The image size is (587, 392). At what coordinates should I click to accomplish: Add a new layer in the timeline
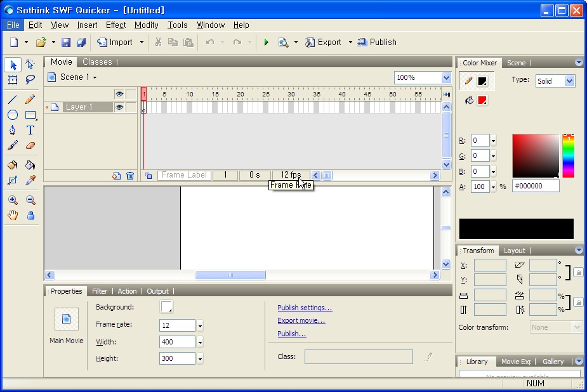tap(116, 176)
